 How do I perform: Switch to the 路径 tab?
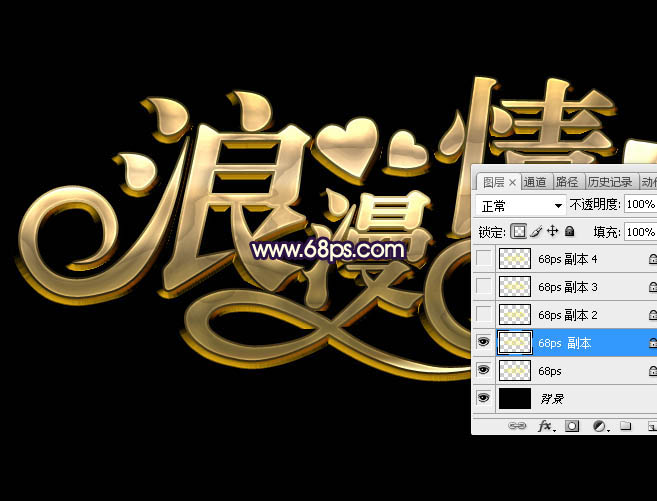pos(567,182)
